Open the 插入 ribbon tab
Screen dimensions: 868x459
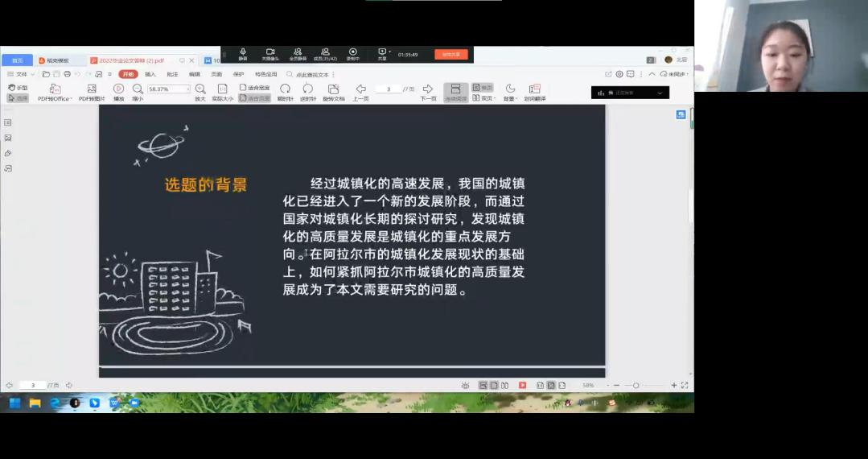(150, 74)
